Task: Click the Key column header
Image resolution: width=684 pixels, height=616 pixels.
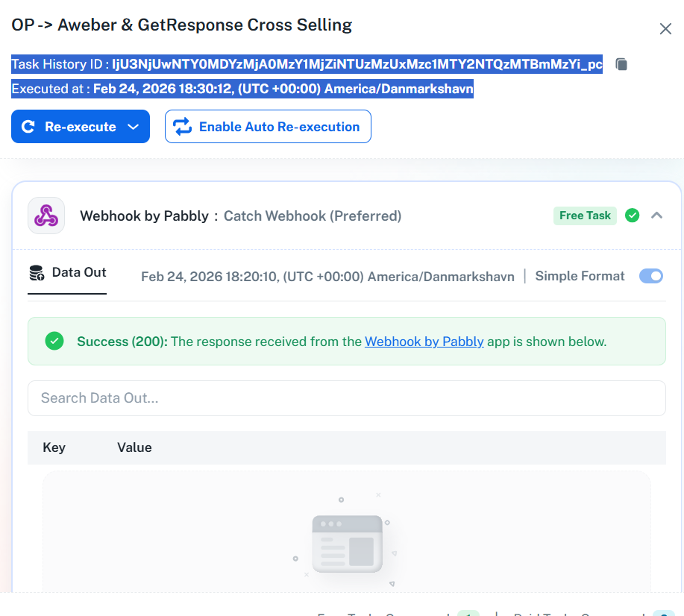Action: (x=54, y=447)
